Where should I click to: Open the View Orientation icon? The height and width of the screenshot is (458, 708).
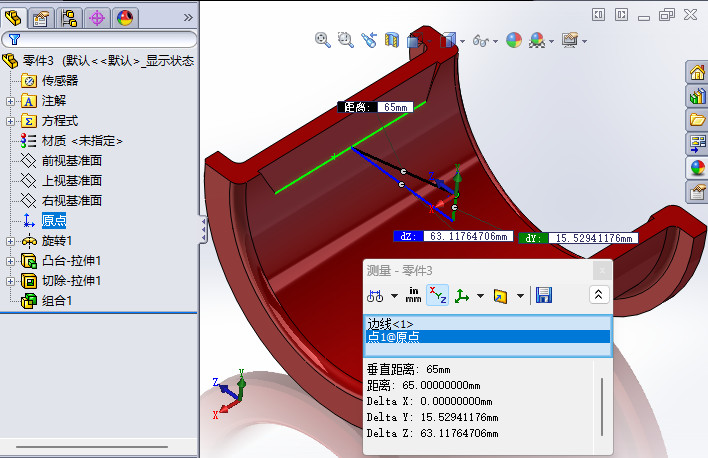click(x=415, y=41)
